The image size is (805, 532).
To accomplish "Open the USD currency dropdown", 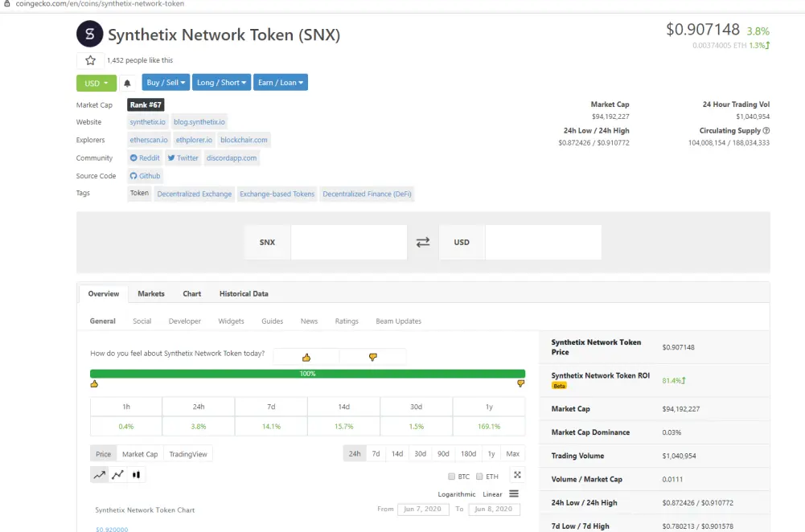I will click(x=96, y=83).
